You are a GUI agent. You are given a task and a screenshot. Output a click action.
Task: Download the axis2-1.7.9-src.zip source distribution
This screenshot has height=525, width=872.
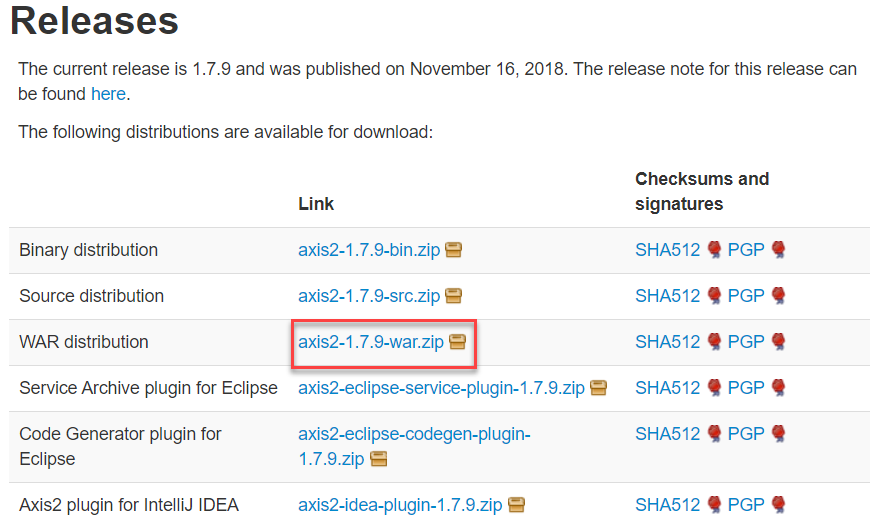369,296
